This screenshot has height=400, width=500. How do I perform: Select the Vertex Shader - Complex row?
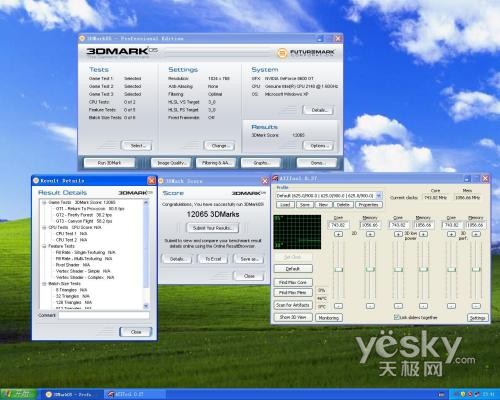click(85, 277)
